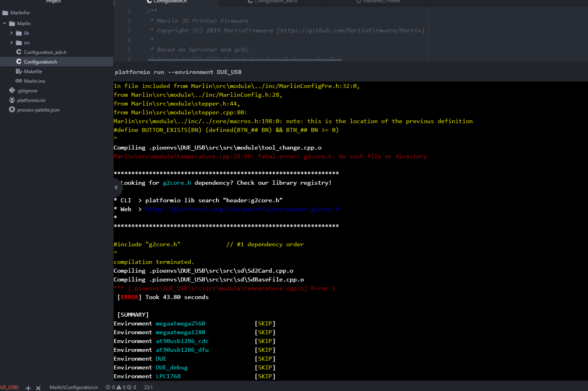Click the cyan g2core.h dependency text
The width and height of the screenshot is (588, 391).
pos(177,183)
